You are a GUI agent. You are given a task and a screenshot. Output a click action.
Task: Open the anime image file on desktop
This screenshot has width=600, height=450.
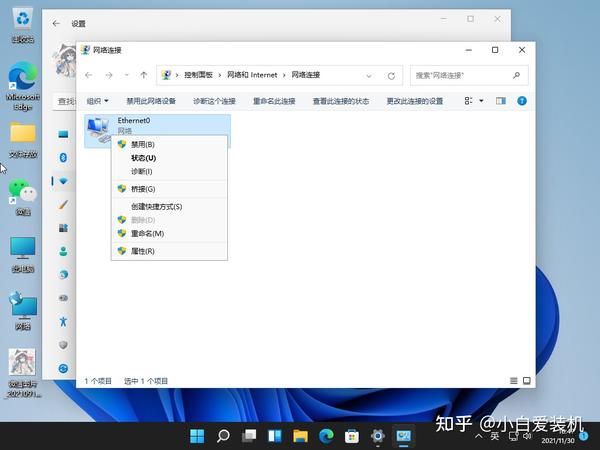click(x=22, y=373)
